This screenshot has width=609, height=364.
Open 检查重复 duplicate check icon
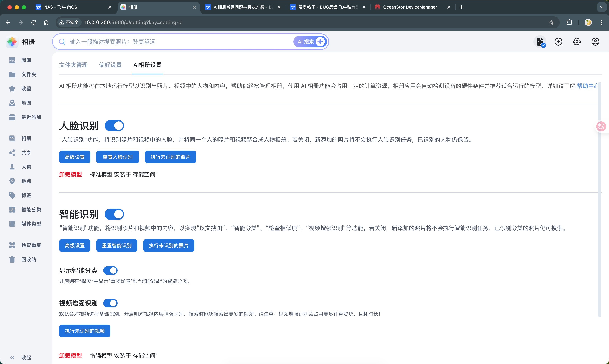point(12,245)
